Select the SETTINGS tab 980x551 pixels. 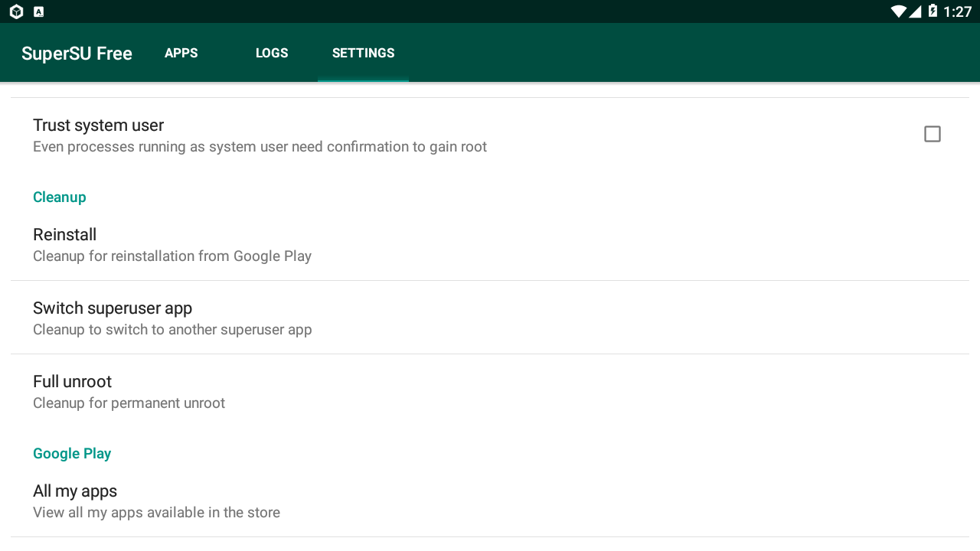(363, 53)
